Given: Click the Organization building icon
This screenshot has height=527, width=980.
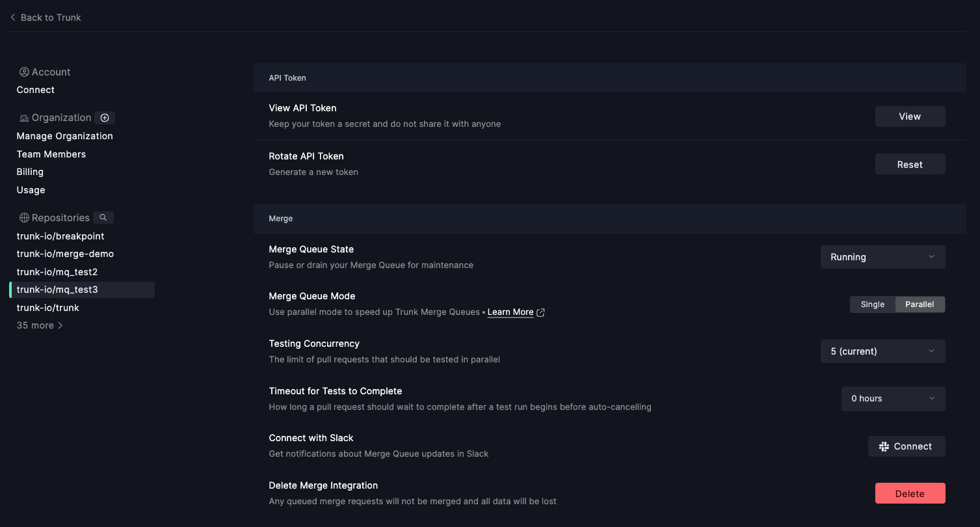Looking at the screenshot, I should point(24,118).
